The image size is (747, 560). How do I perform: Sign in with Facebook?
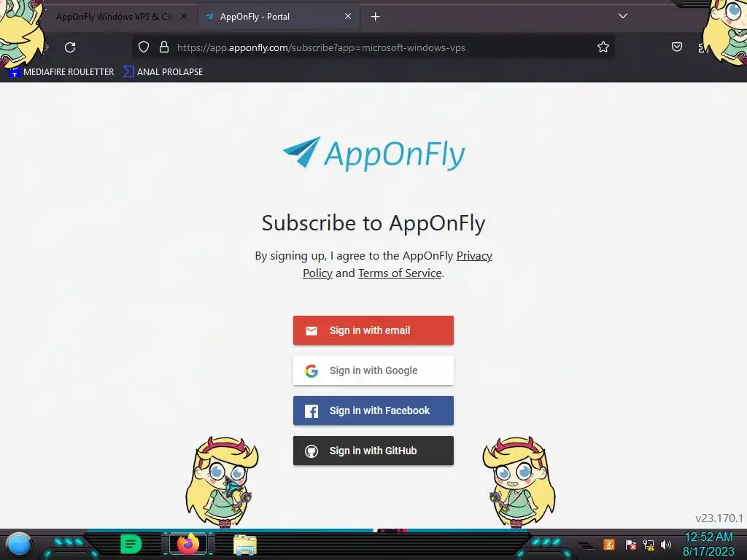[373, 411]
